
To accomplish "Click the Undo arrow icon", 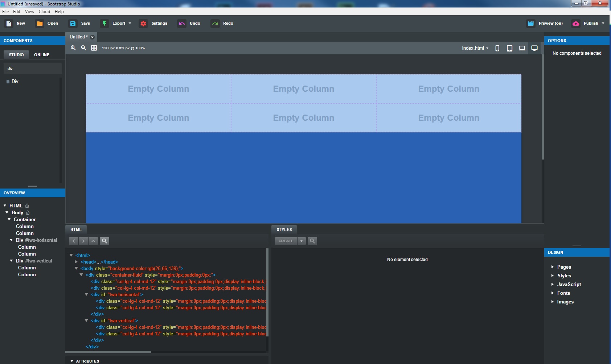I will 182,23.
